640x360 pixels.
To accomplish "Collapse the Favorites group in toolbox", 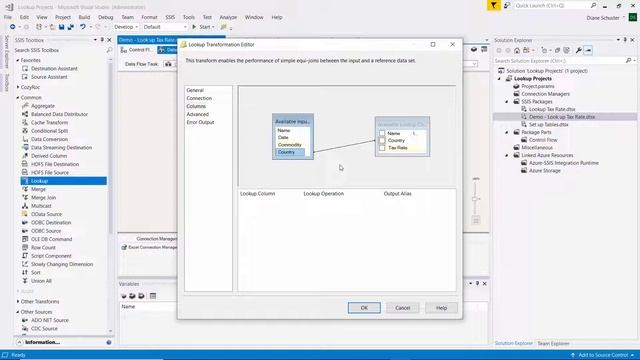I will pos(18,60).
